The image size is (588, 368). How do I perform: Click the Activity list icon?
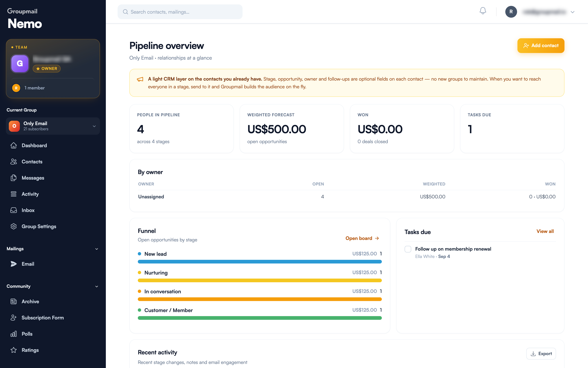pos(14,194)
